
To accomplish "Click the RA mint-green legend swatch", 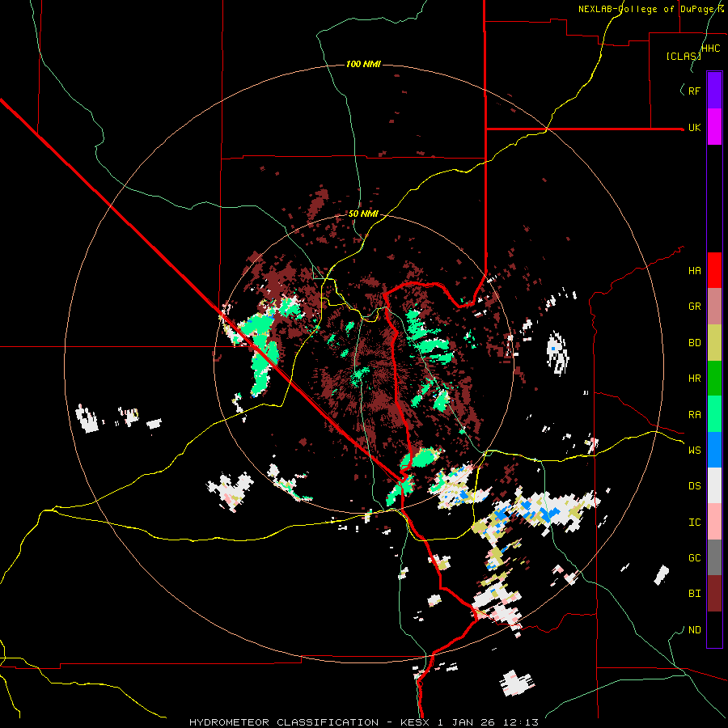I will [x=714, y=414].
